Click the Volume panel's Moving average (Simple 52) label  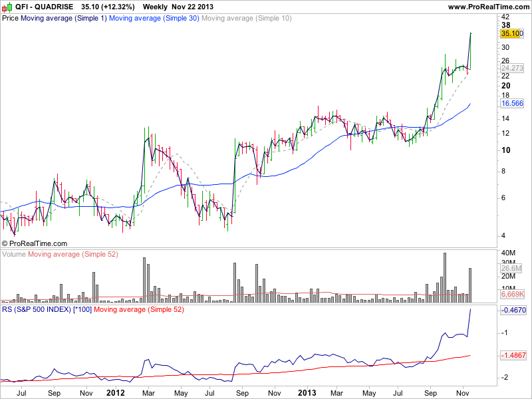73,254
